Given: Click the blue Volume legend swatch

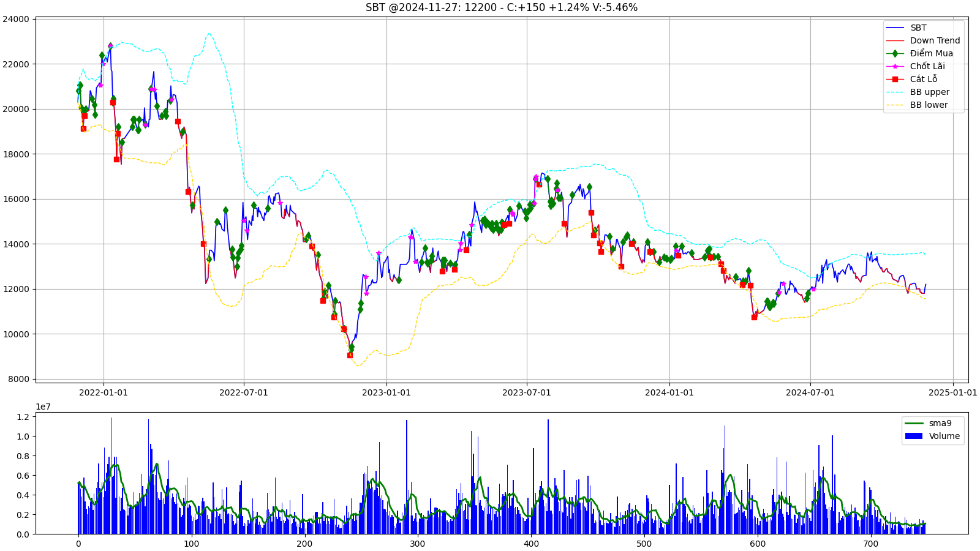Looking at the screenshot, I should (x=914, y=436).
